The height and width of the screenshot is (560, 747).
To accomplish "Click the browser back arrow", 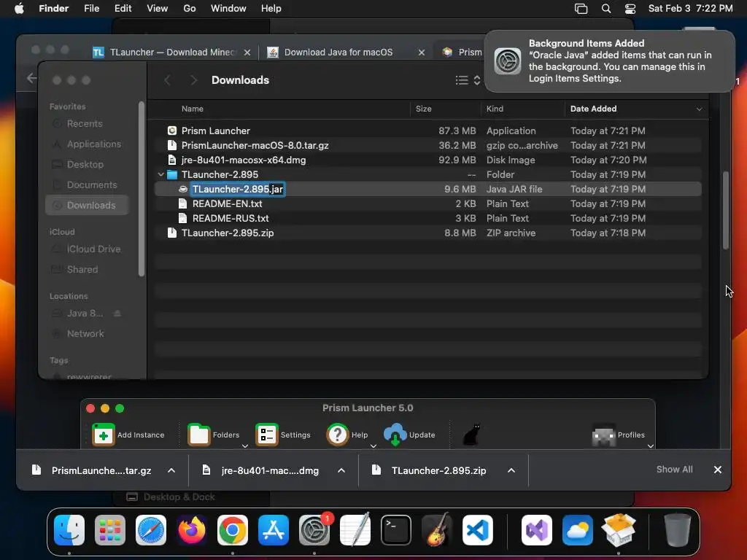I will pos(31,77).
